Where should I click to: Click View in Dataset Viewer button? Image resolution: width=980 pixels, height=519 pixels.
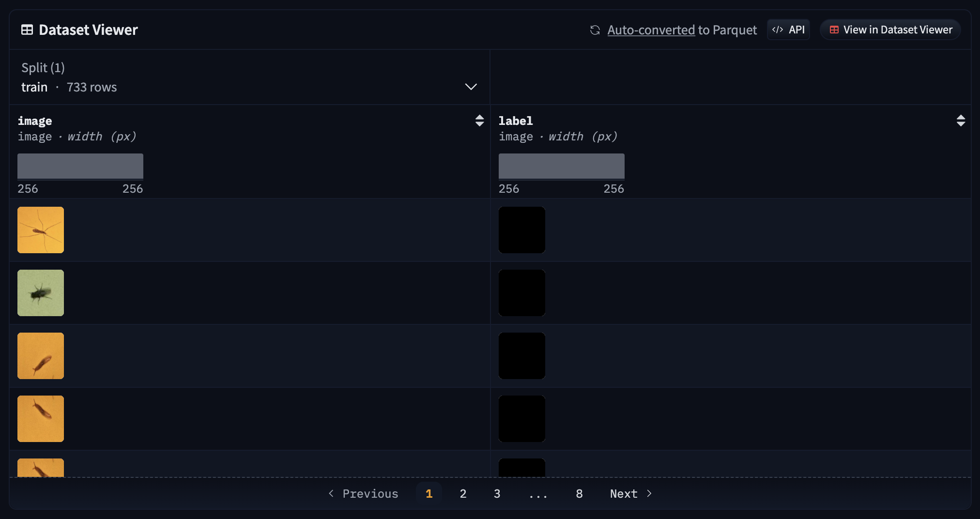(x=890, y=30)
